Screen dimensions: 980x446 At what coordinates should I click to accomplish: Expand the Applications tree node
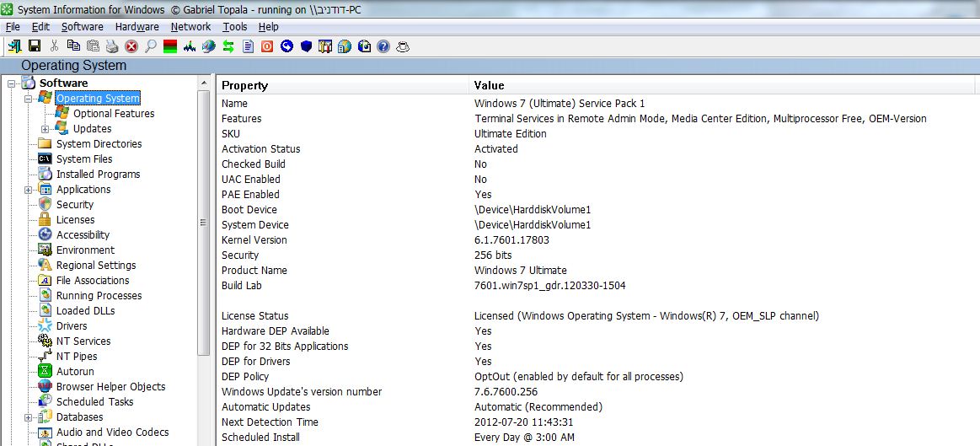tap(28, 190)
